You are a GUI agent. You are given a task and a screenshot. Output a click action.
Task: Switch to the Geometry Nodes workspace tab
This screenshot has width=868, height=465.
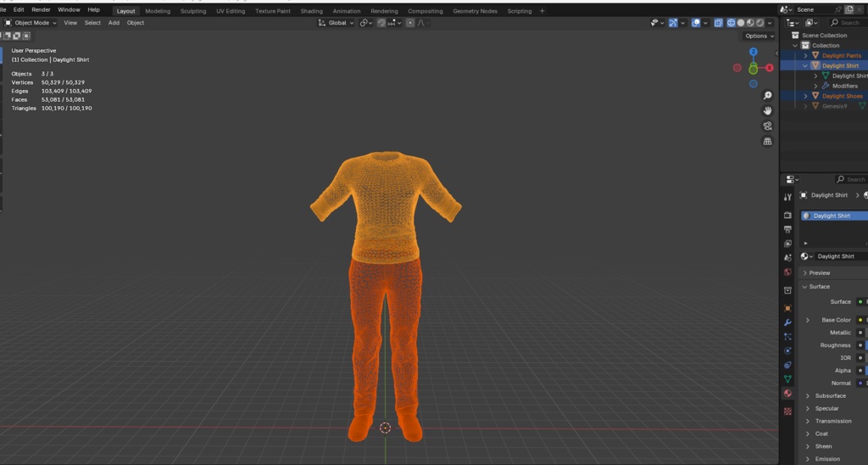tap(475, 11)
